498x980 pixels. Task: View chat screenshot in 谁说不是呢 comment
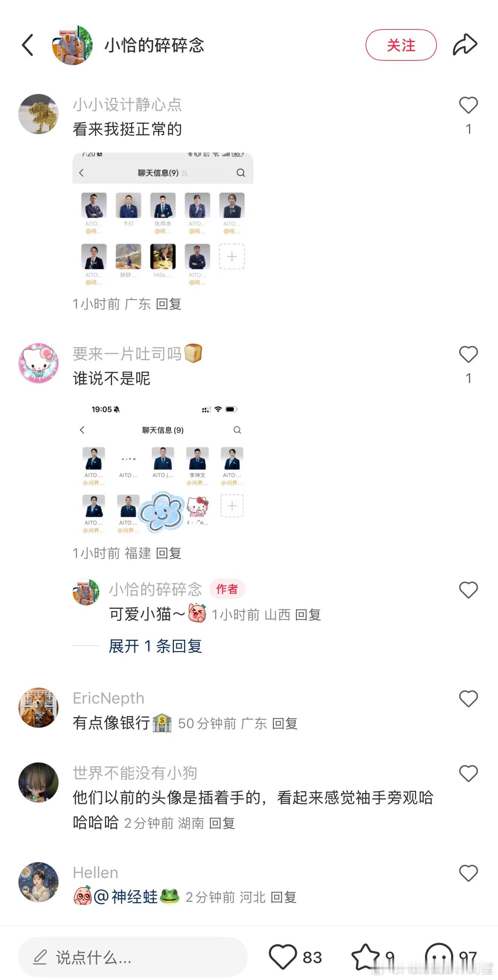163,468
